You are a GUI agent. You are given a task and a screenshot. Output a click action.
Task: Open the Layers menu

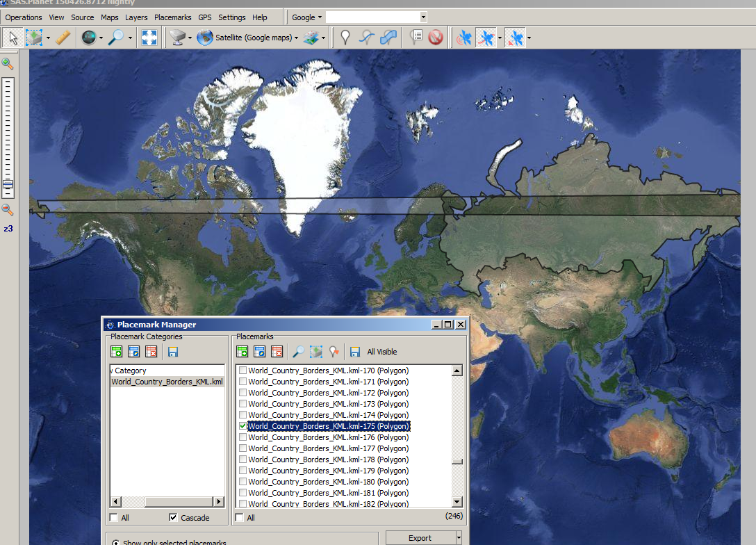click(136, 17)
